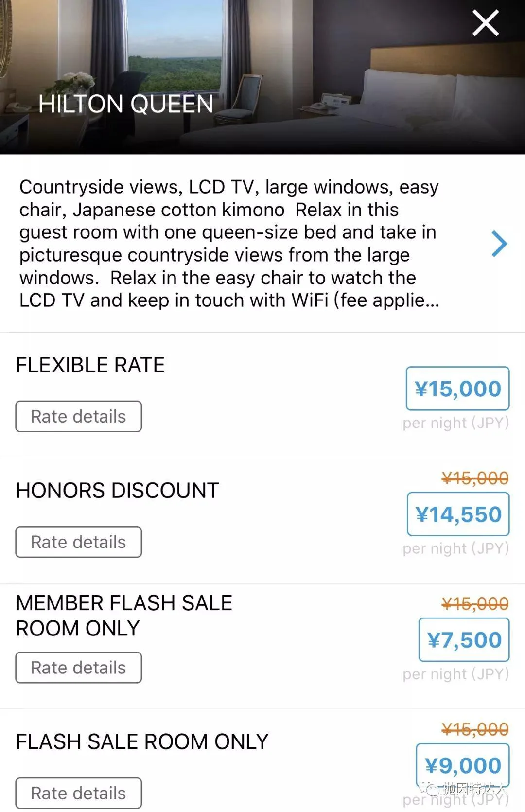
Task: Tap the countryside views description text
Action: tap(228, 244)
